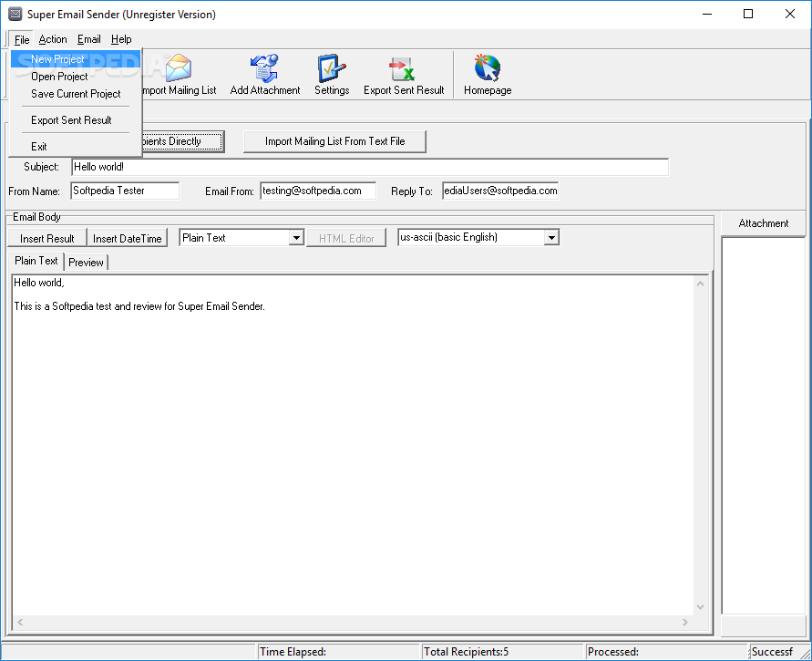This screenshot has width=812, height=661.
Task: Click the Time Elapsed status entry
Action: (338, 652)
